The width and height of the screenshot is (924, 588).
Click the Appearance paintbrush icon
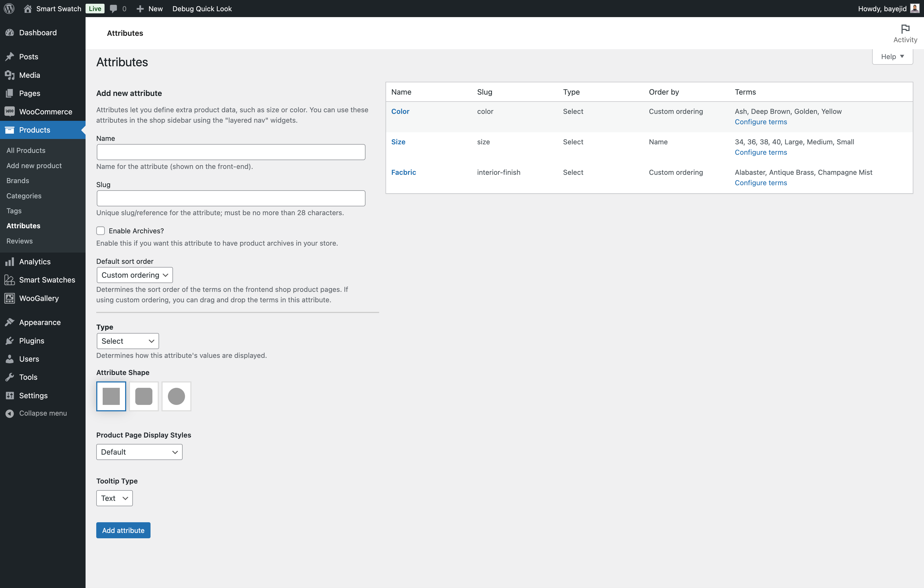click(x=10, y=323)
